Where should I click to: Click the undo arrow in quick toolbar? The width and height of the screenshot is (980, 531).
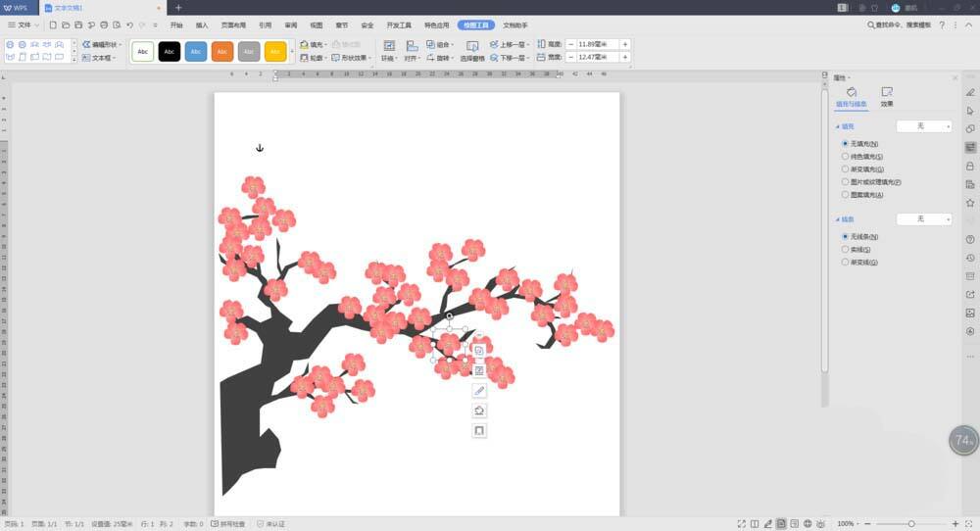tap(129, 24)
